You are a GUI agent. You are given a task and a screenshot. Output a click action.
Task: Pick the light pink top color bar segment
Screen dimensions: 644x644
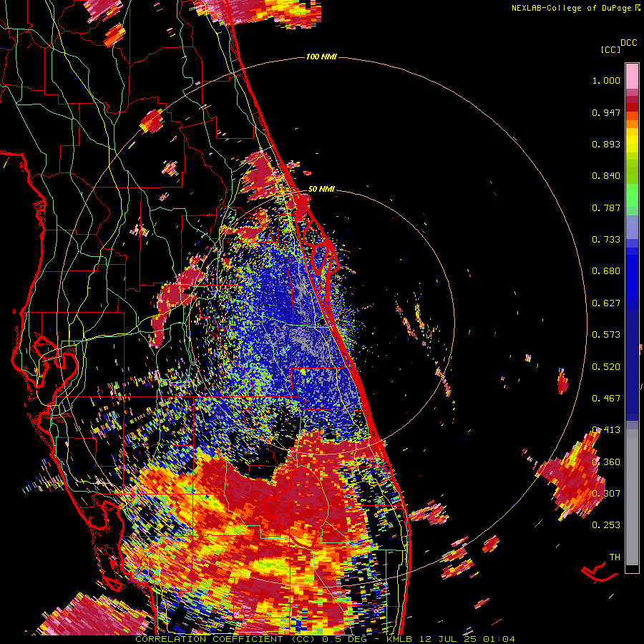click(x=632, y=76)
